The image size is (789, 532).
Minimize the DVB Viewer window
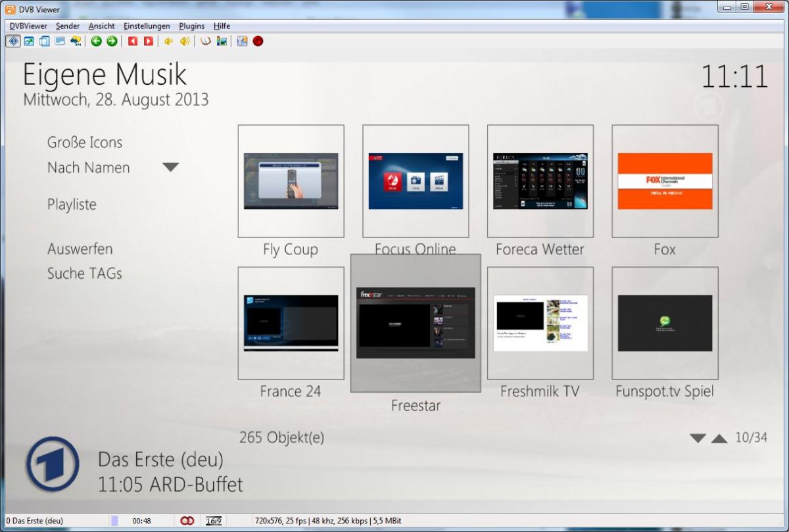coord(727,7)
